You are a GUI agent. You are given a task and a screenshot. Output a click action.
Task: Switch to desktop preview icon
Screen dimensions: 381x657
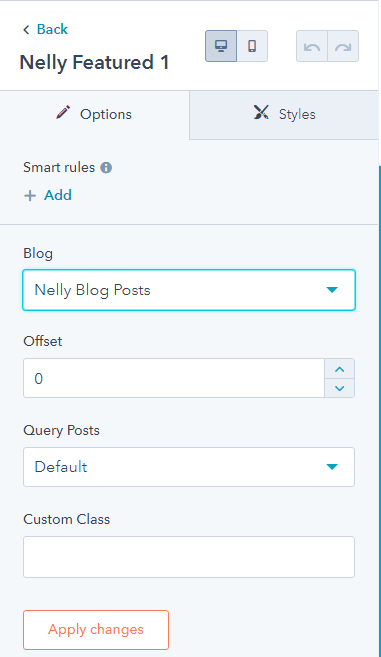[x=221, y=46]
